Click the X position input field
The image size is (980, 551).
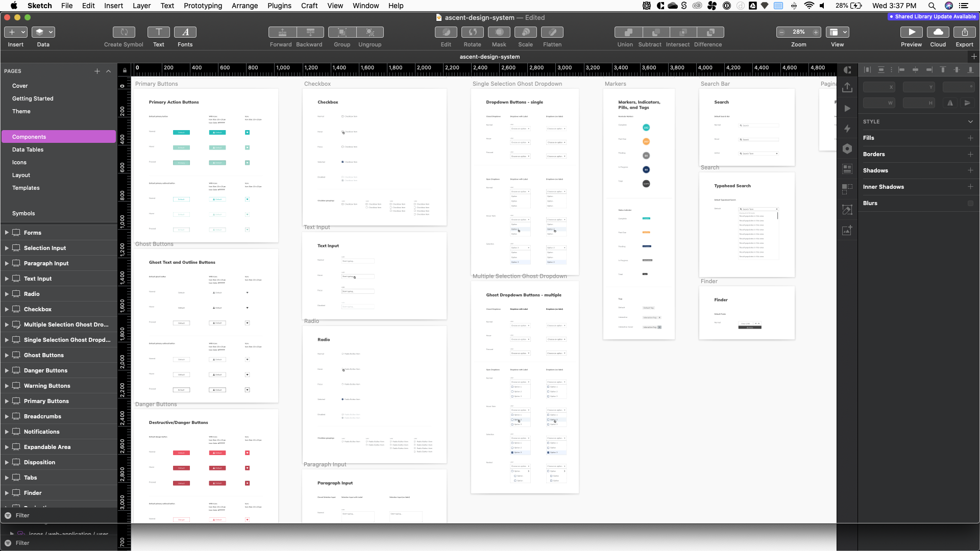pos(876,87)
